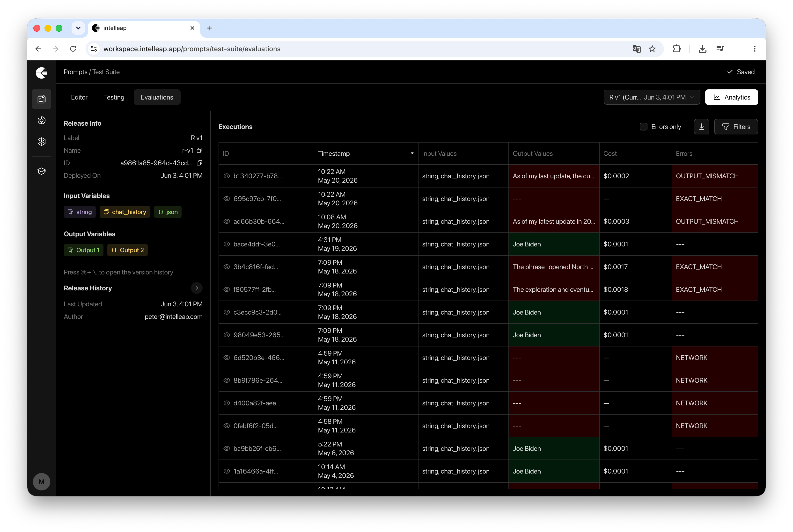Screen dimensions: 793x532
Task: Open the M user avatar menu
Action: pyautogui.click(x=41, y=482)
